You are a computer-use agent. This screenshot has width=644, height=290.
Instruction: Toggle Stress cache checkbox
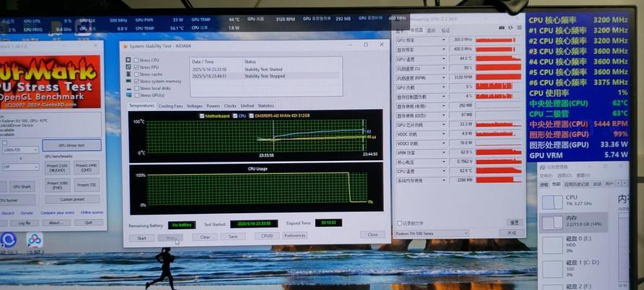coord(136,74)
